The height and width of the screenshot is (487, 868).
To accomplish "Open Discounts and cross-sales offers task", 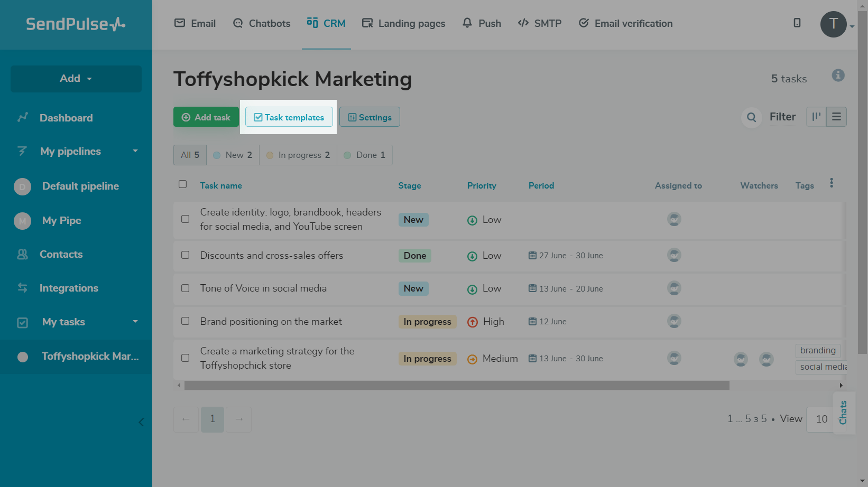I will (272, 256).
